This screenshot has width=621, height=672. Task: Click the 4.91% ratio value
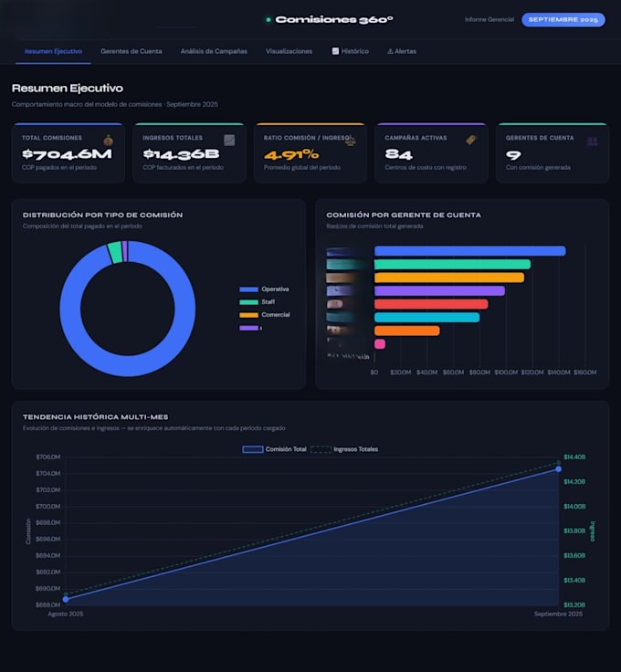[291, 154]
